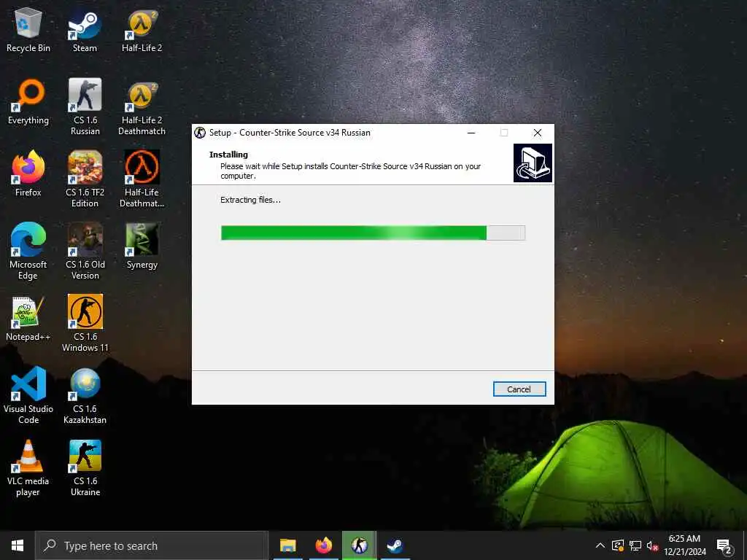The image size is (747, 560).
Task: Select the Microsoft Edge desktop shortcut
Action: tap(28, 252)
